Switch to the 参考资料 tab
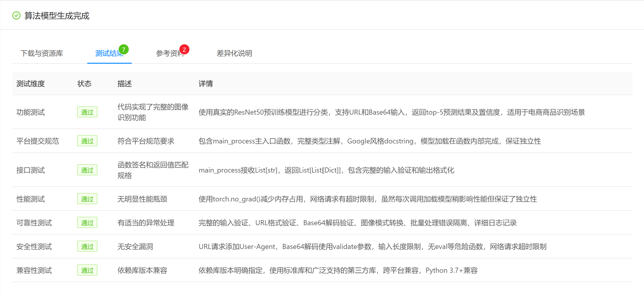Screen dimensions: 644x294 tap(170, 53)
